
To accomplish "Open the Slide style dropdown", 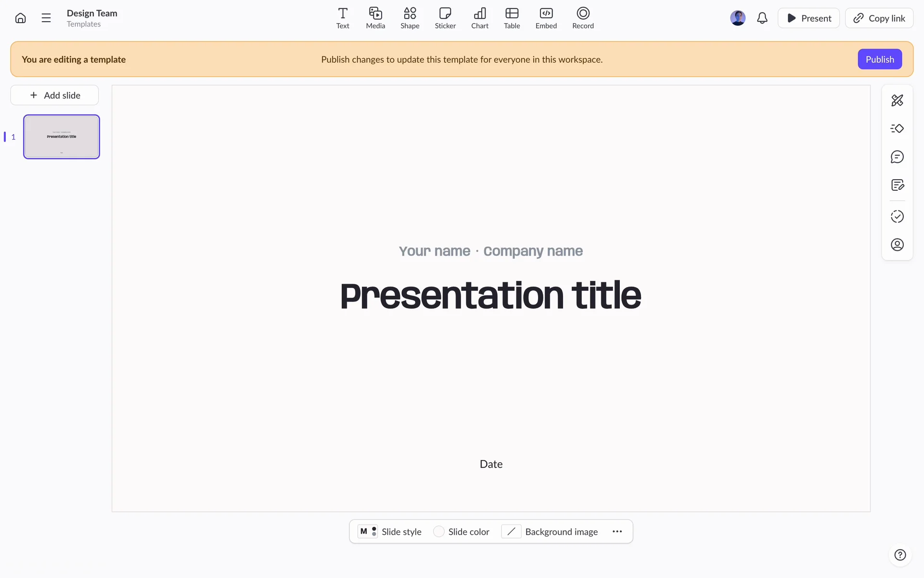I will pyautogui.click(x=390, y=531).
